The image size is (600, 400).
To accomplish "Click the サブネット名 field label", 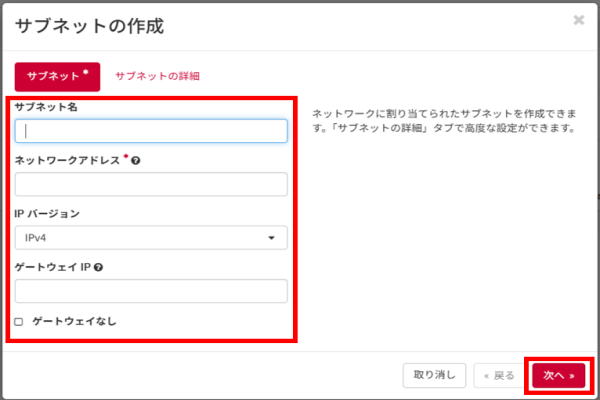I will pos(47,107).
